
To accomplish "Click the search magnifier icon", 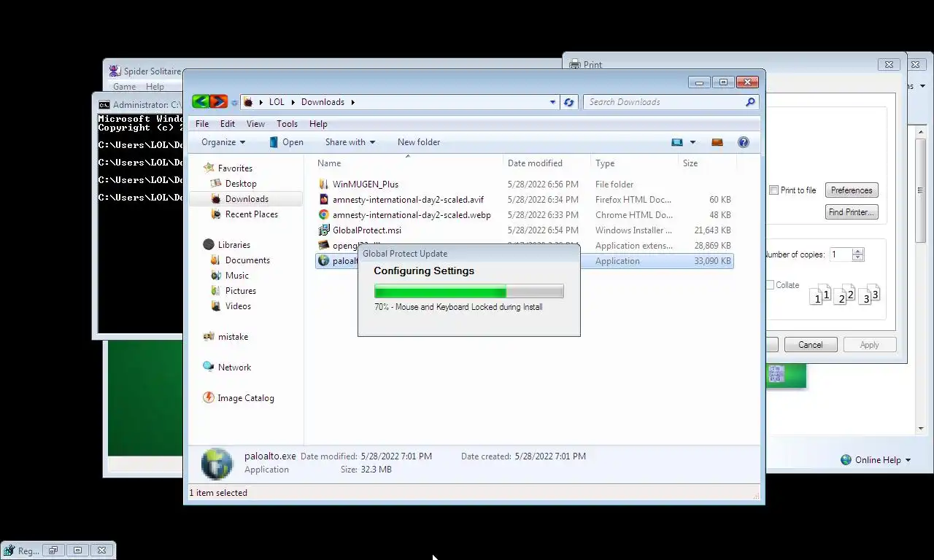I will click(x=750, y=102).
